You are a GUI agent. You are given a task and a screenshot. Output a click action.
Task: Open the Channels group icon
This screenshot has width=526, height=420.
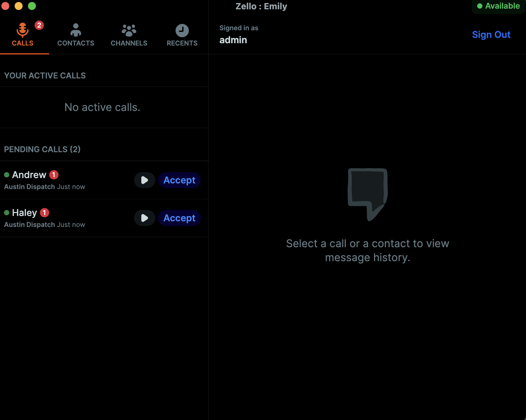(129, 30)
